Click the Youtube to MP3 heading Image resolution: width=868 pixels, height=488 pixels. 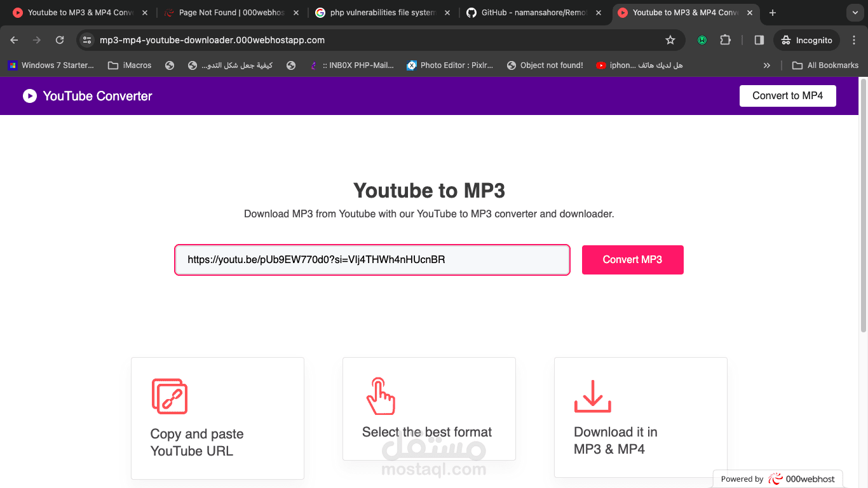coord(429,191)
